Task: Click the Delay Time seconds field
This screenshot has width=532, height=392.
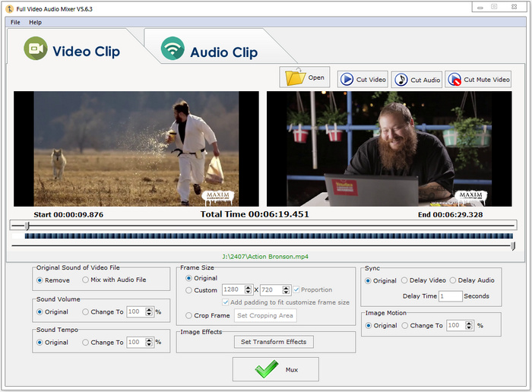Action: tap(450, 296)
